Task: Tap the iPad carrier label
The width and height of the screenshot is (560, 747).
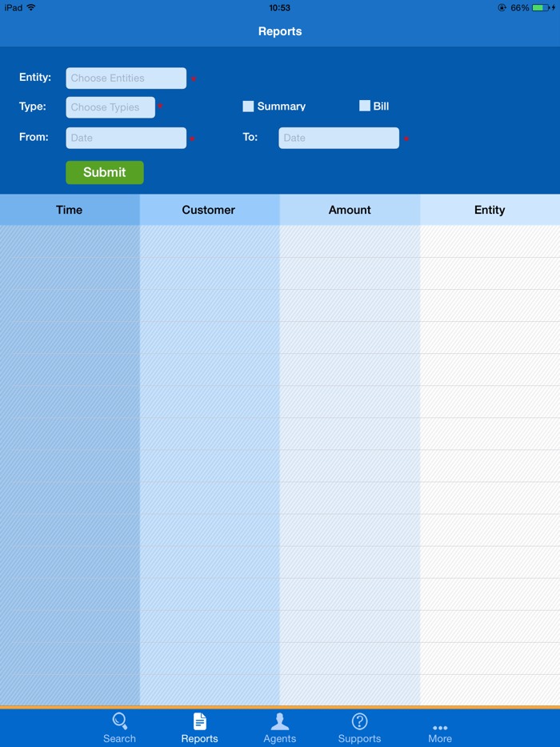Action: 14,8
